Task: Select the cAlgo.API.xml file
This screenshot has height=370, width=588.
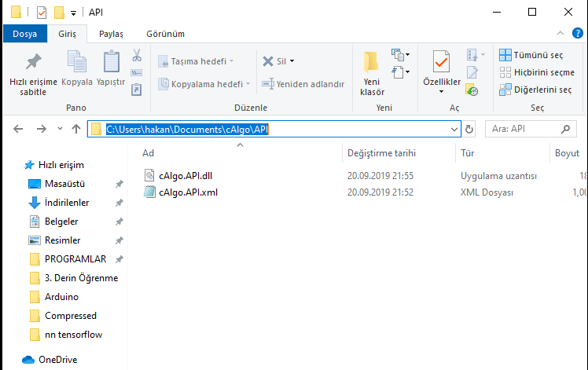Action: (188, 192)
